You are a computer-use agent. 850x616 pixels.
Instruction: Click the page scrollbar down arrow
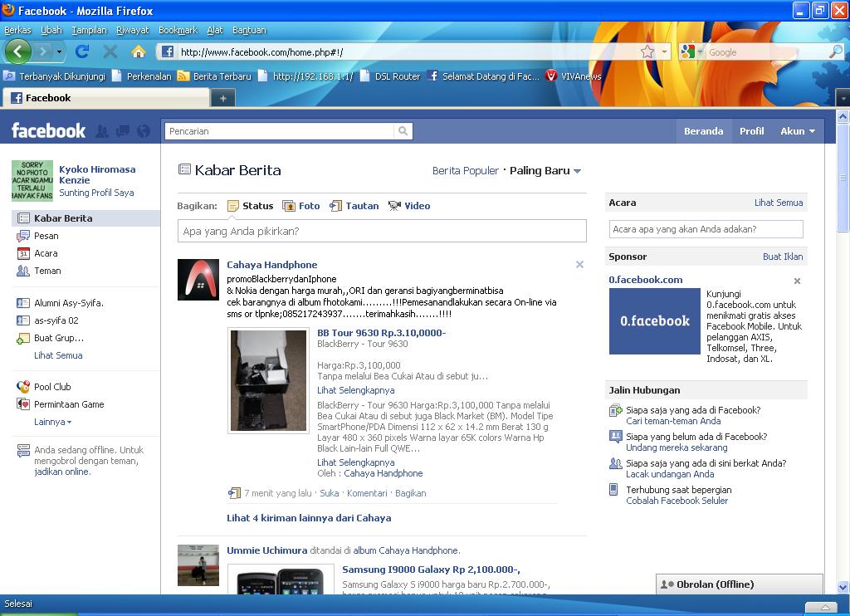click(x=843, y=587)
